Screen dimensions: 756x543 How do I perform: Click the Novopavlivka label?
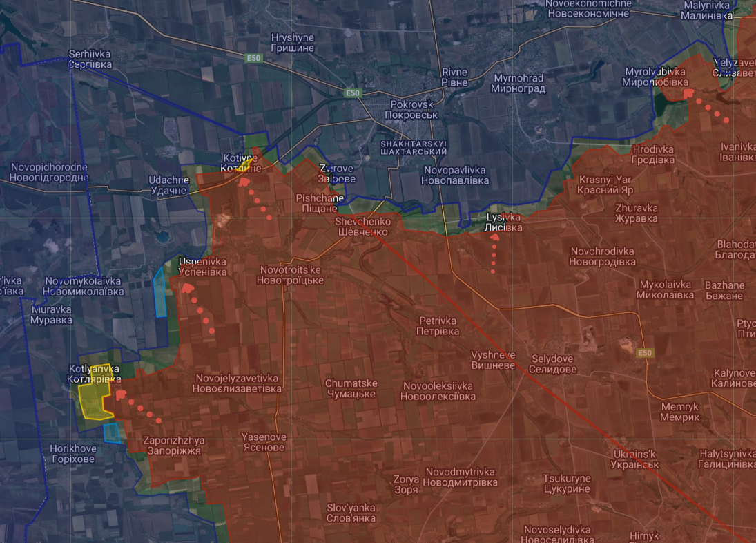[x=455, y=175]
